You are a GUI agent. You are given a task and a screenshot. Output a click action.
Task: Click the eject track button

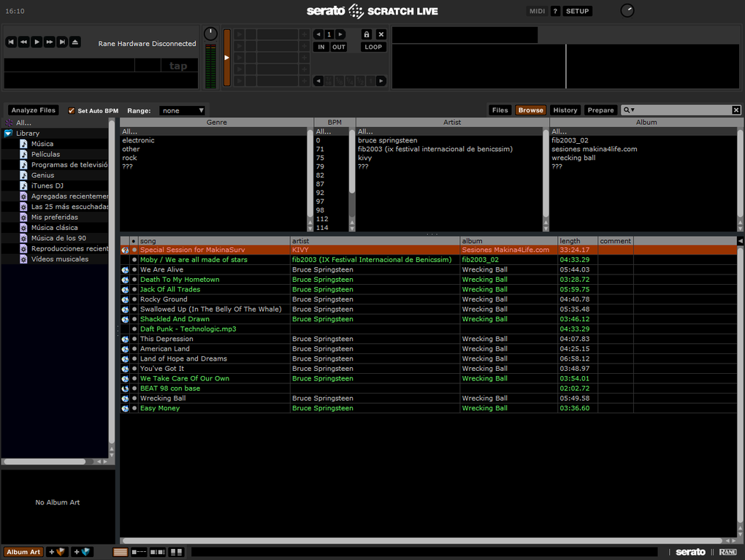[x=75, y=42]
